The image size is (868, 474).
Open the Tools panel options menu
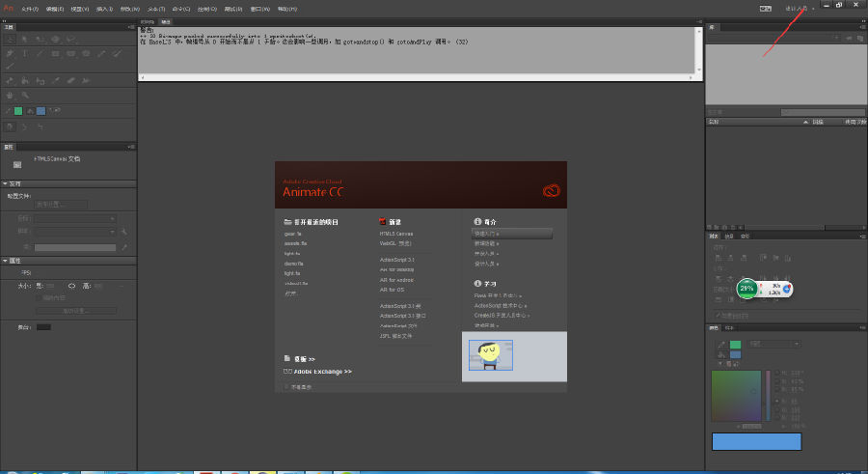click(130, 27)
